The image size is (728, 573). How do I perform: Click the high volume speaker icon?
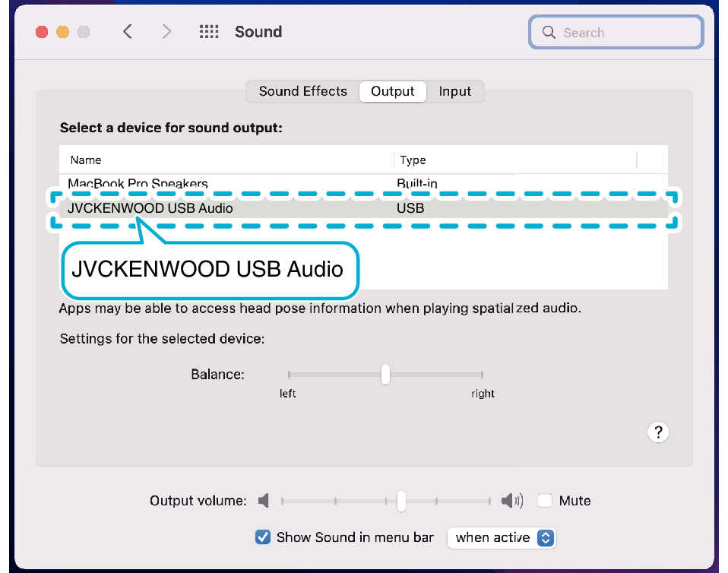coord(512,501)
